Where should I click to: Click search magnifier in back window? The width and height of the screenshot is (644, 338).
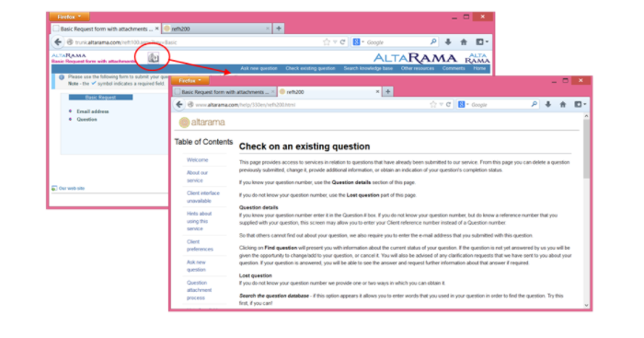(x=433, y=41)
